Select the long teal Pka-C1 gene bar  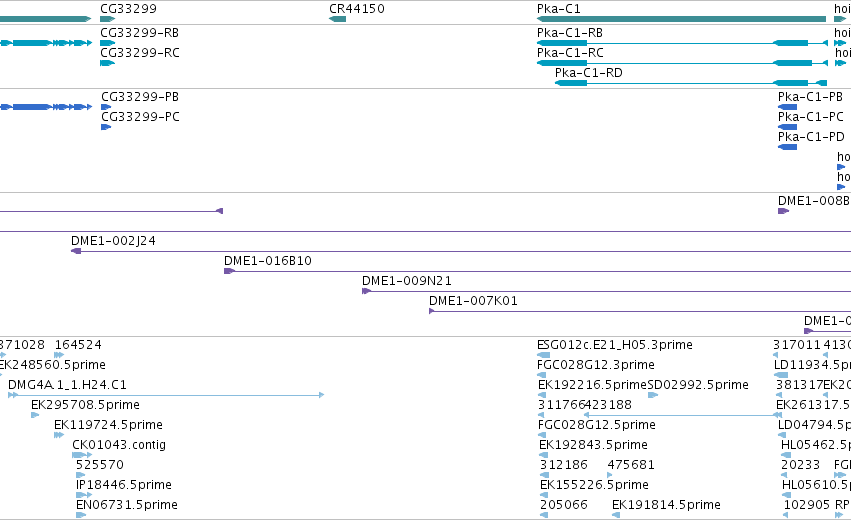pos(681,19)
